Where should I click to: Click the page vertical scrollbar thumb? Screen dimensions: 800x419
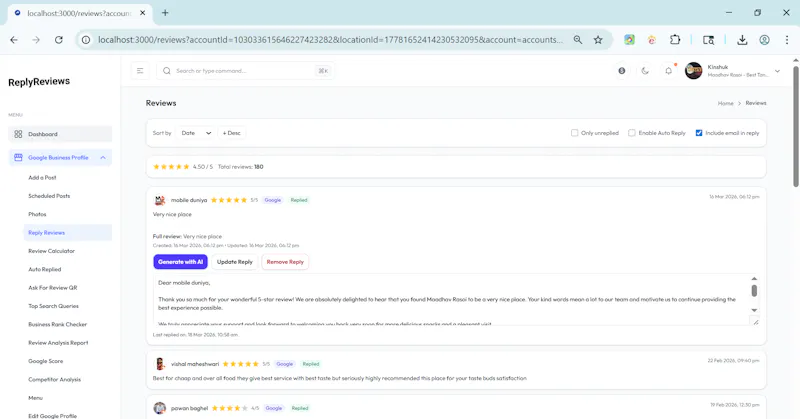pyautogui.click(x=795, y=127)
